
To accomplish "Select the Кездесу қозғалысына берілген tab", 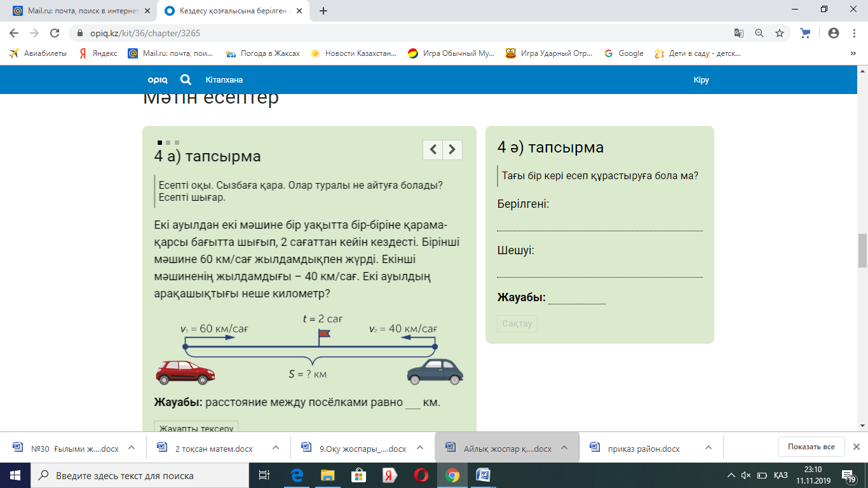I will point(233,11).
